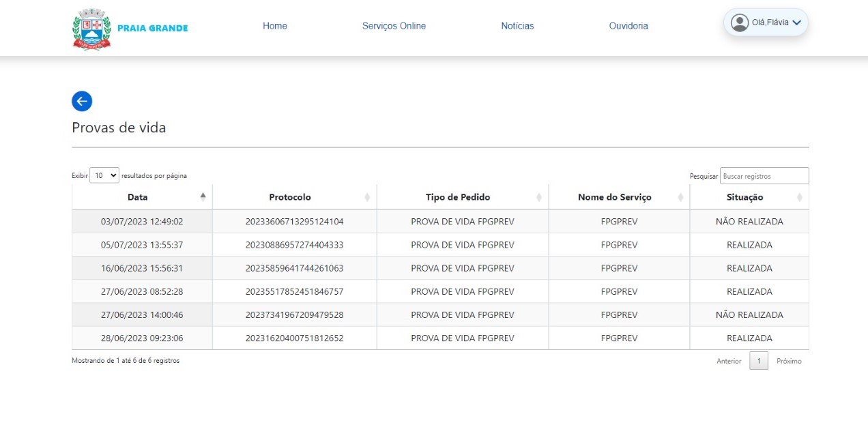Click the Praia Grande coat of arms logo

[x=91, y=29]
